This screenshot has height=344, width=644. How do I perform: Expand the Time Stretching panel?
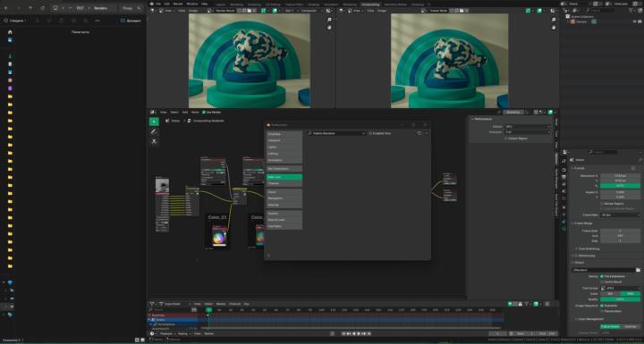coord(589,248)
